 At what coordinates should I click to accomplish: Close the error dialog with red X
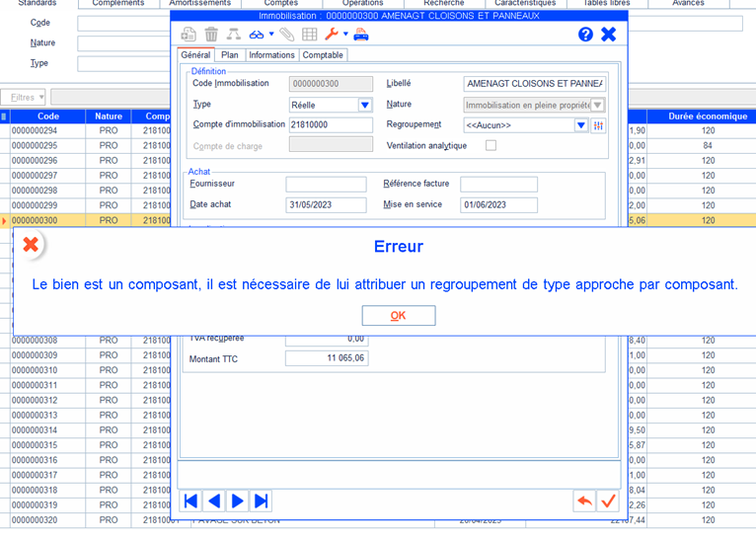[31, 244]
